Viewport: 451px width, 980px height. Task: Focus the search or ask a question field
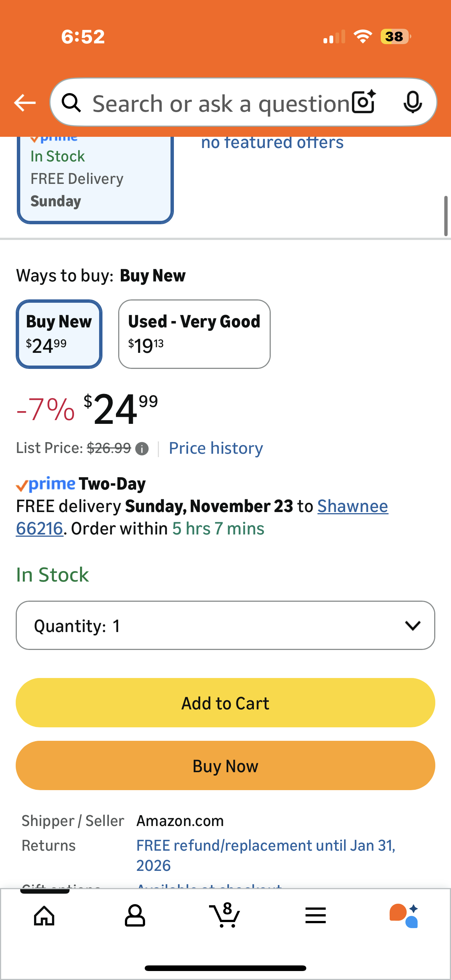click(221, 104)
